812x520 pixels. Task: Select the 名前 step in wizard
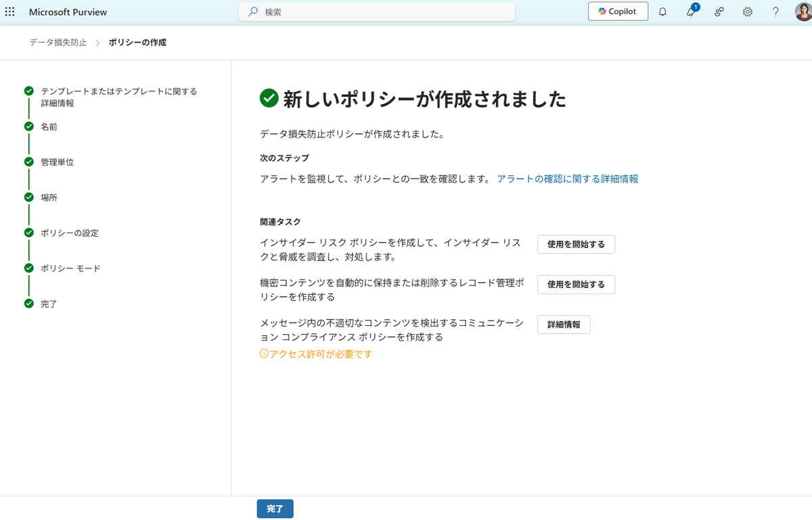[49, 126]
